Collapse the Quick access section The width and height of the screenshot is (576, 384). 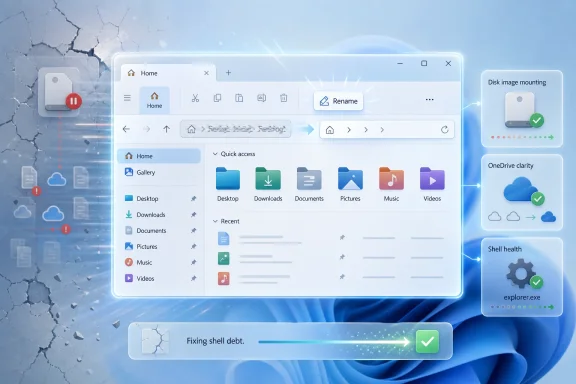pyautogui.click(x=215, y=154)
